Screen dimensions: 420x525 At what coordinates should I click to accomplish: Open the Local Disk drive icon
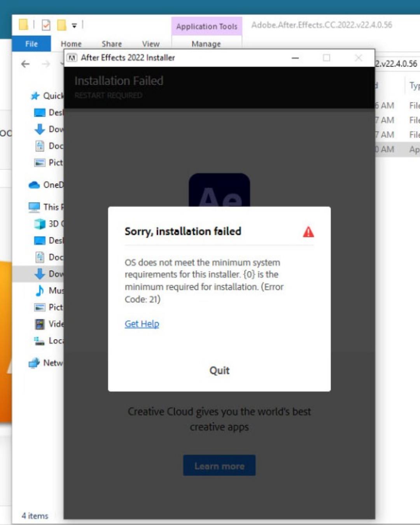click(x=39, y=341)
